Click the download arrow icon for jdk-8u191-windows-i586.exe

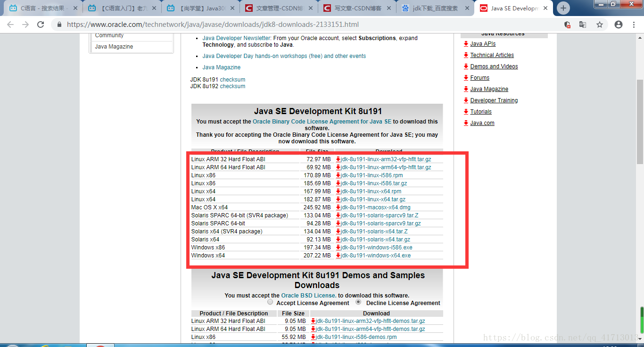pyautogui.click(x=339, y=248)
